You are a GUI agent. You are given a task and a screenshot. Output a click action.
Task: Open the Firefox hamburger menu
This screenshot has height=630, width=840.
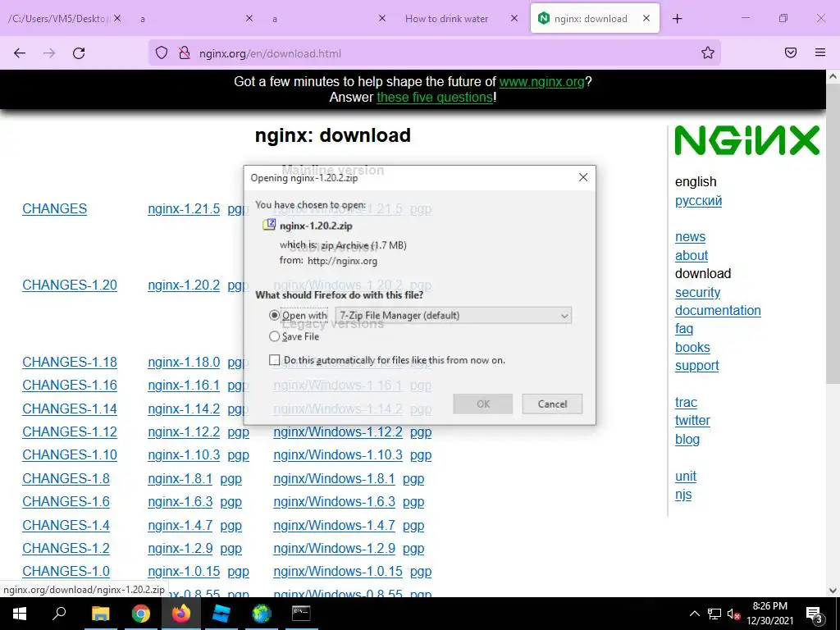coord(820,52)
